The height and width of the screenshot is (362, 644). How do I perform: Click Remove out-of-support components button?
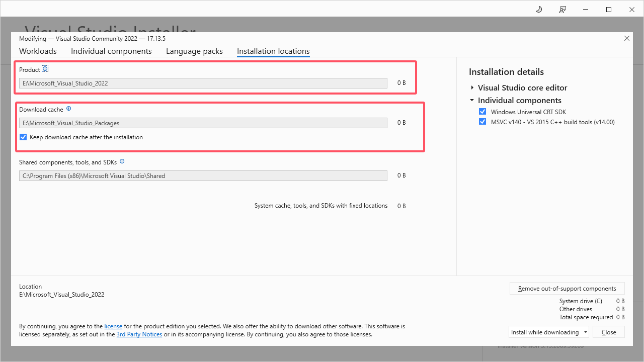tap(567, 289)
